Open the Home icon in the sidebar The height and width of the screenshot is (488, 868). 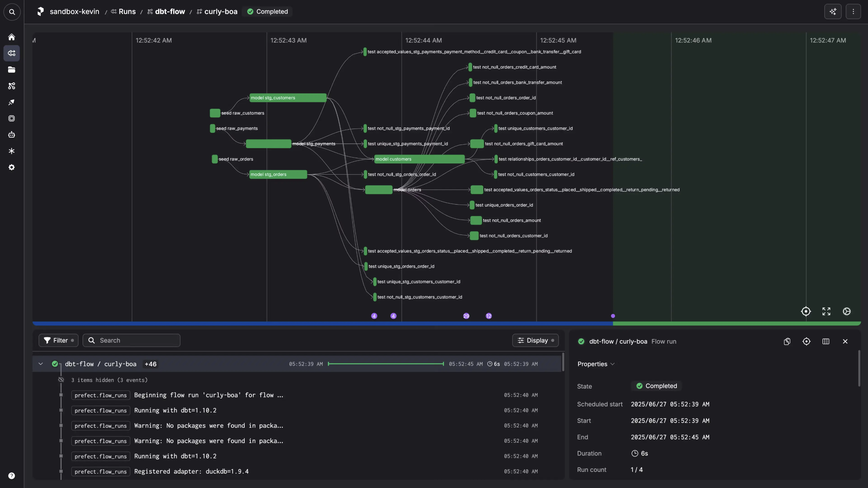(12, 37)
